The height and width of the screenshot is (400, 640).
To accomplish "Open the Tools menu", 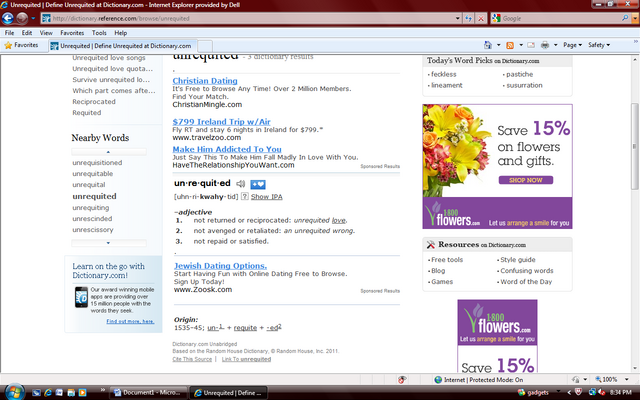I will [x=99, y=33].
